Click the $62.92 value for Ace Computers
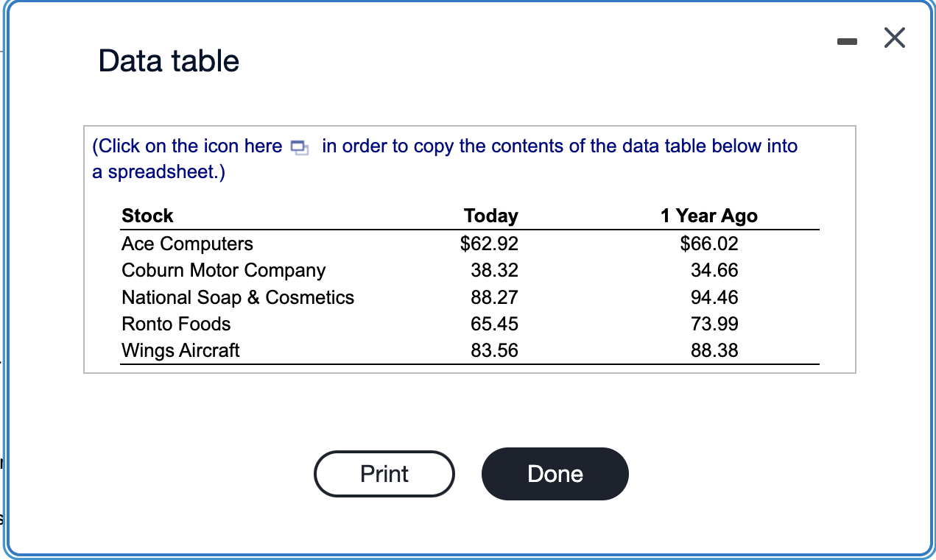This screenshot has height=560, width=936. click(490, 244)
